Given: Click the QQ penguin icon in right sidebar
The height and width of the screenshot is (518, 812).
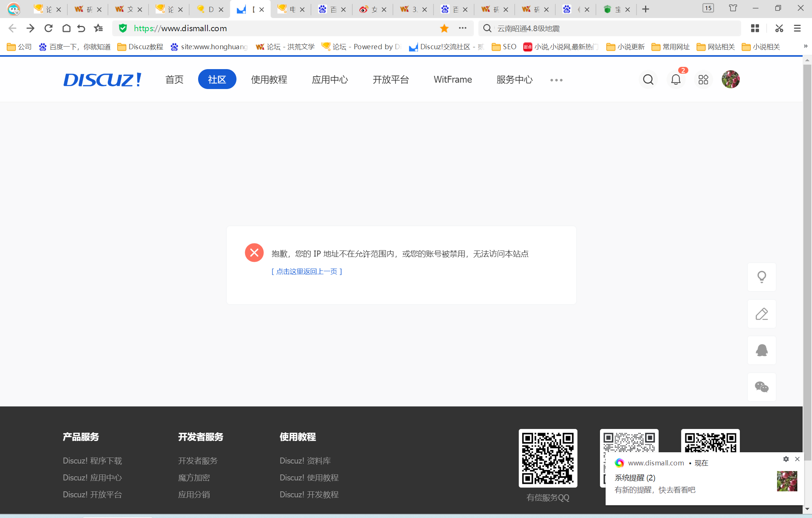Looking at the screenshot, I should (762, 350).
